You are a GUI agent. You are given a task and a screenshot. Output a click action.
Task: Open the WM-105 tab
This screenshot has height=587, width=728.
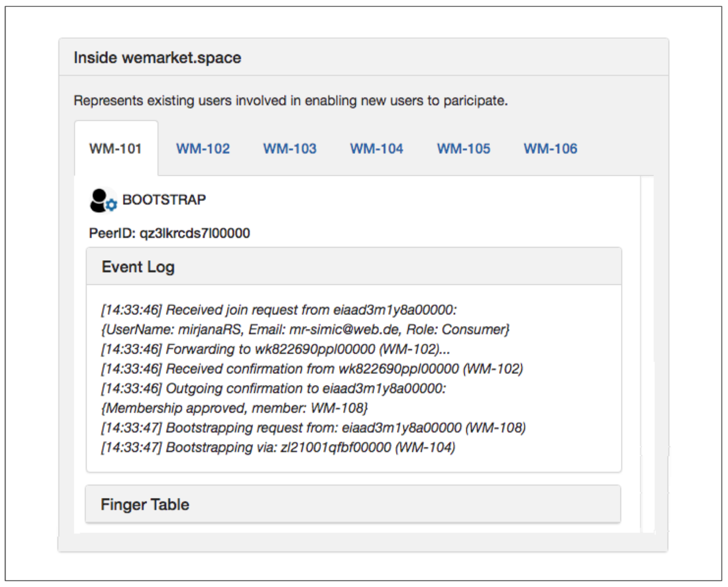click(x=464, y=149)
